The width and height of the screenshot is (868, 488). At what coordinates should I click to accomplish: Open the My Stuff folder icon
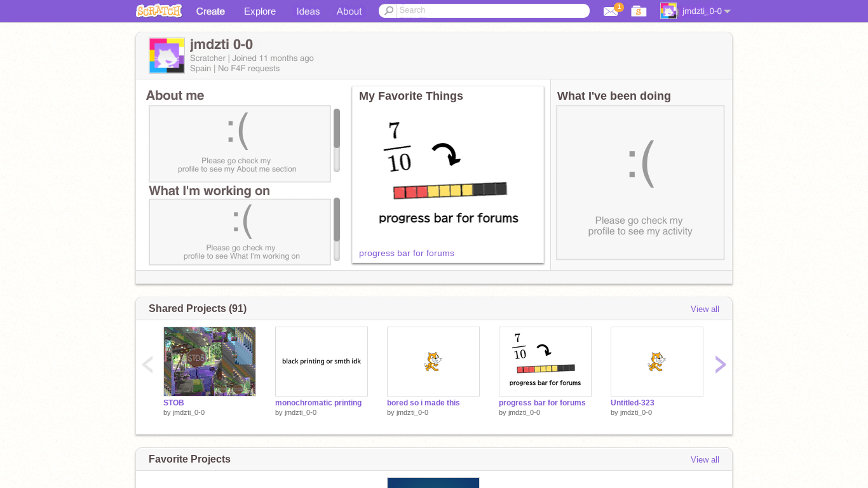click(639, 11)
